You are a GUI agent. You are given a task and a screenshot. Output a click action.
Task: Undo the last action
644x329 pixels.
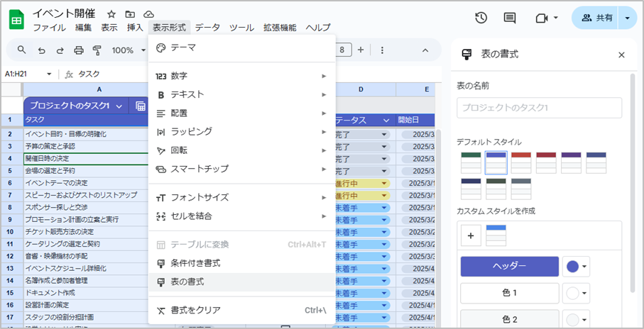point(41,50)
